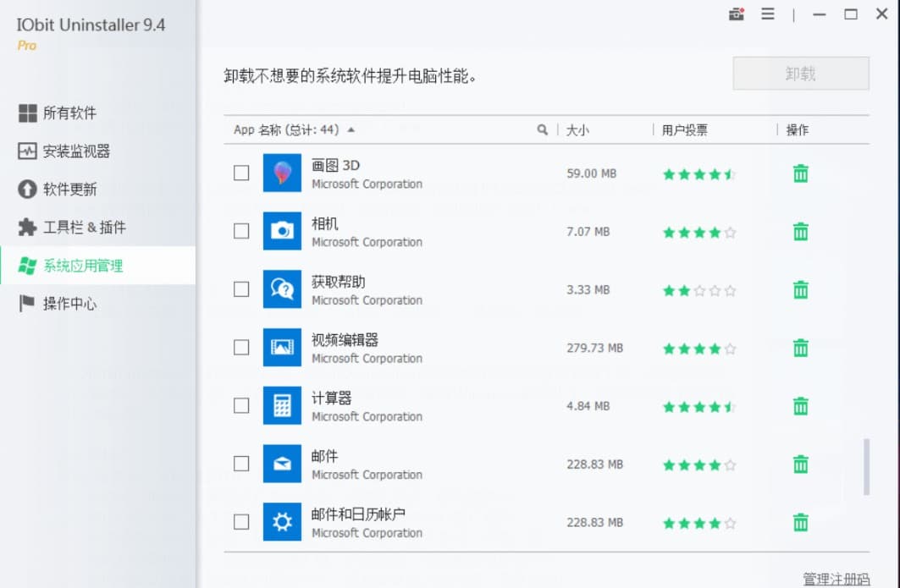The width and height of the screenshot is (900, 588).
Task: Delete 画图 3D using its trash icon
Action: (801, 173)
